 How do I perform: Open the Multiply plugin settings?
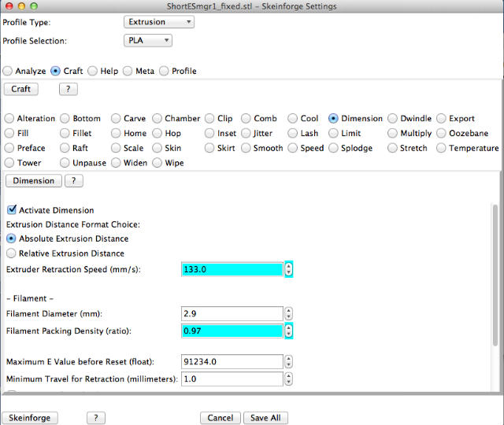click(x=392, y=133)
